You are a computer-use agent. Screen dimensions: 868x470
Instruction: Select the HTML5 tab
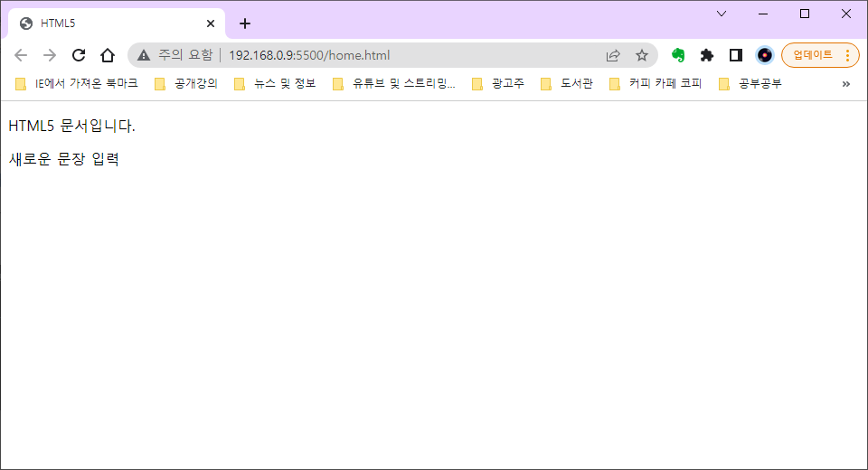[x=117, y=23]
